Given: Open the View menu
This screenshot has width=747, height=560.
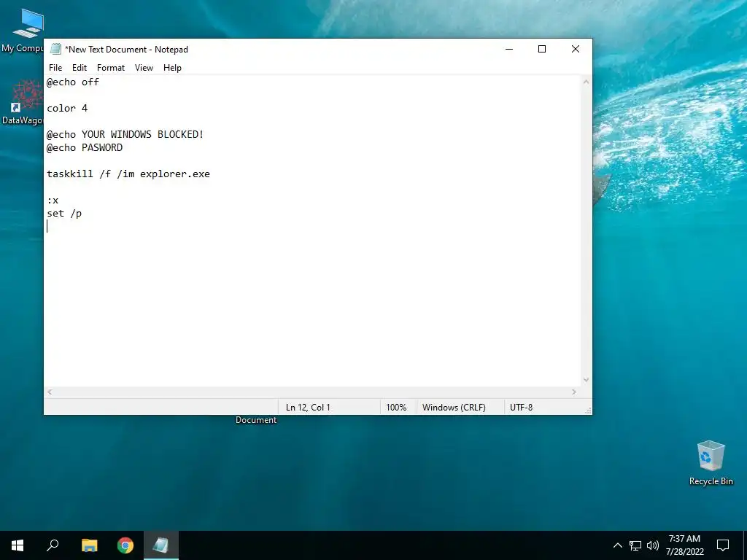Looking at the screenshot, I should point(144,68).
